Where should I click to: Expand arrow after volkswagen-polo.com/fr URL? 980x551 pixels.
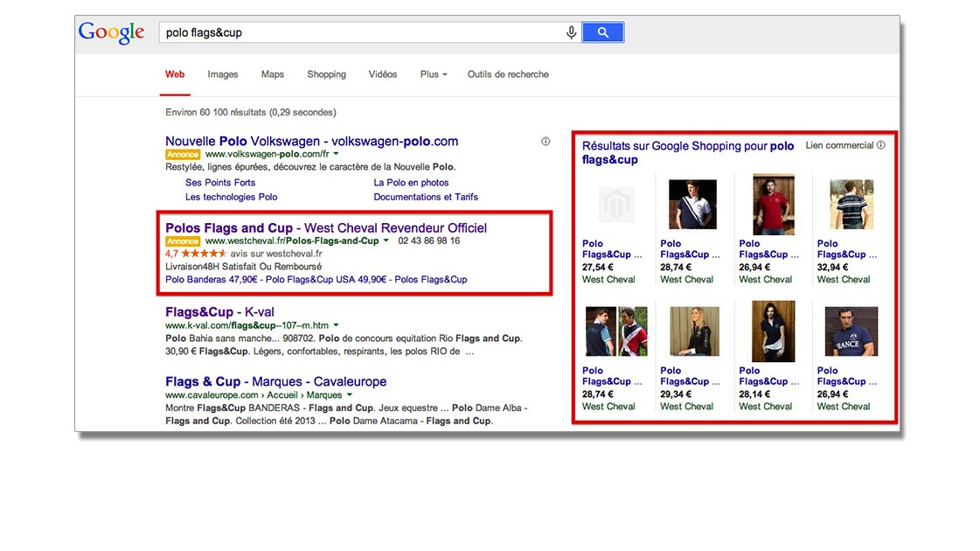(337, 154)
